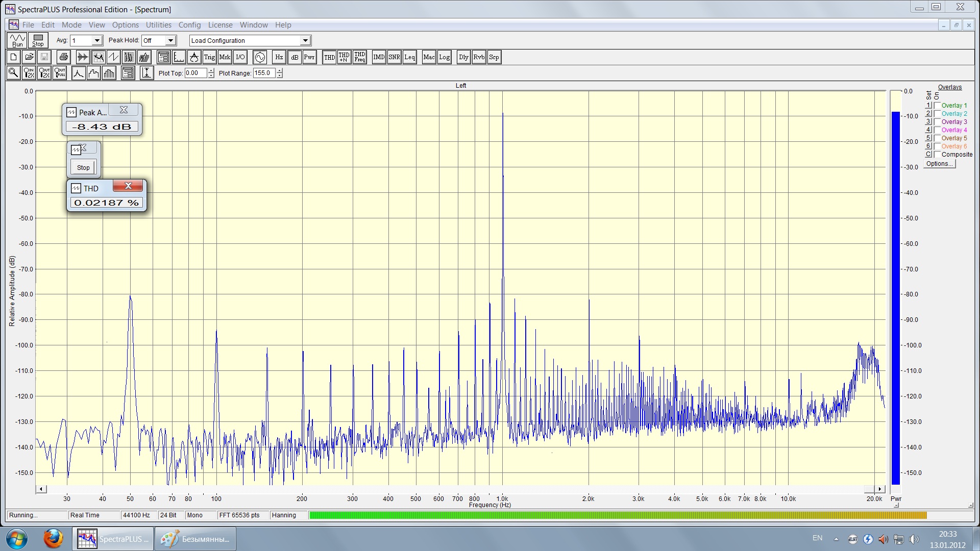Open a file with the folder icon

click(x=29, y=57)
